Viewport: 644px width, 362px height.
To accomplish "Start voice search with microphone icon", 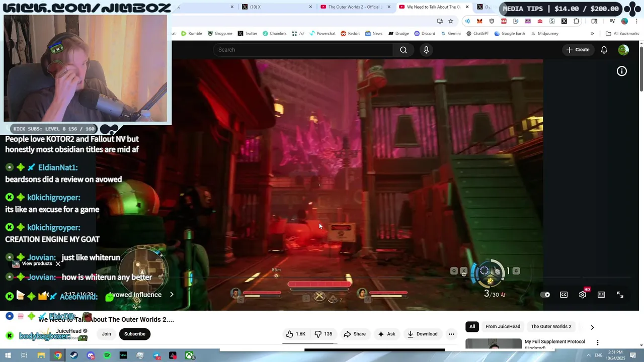I will click(x=426, y=50).
